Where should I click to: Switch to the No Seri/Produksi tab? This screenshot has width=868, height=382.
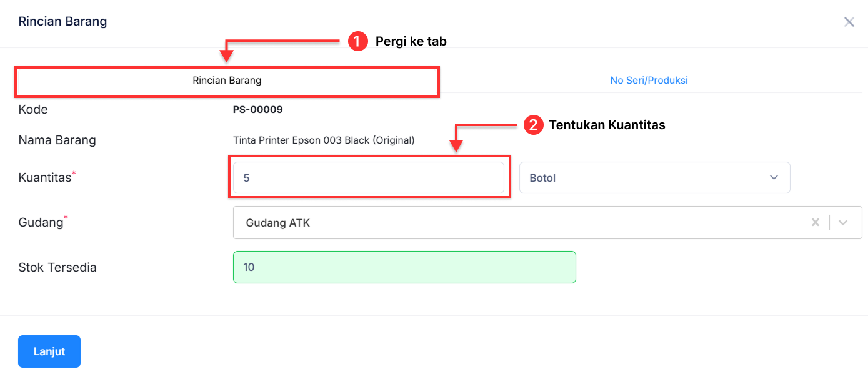coord(649,80)
